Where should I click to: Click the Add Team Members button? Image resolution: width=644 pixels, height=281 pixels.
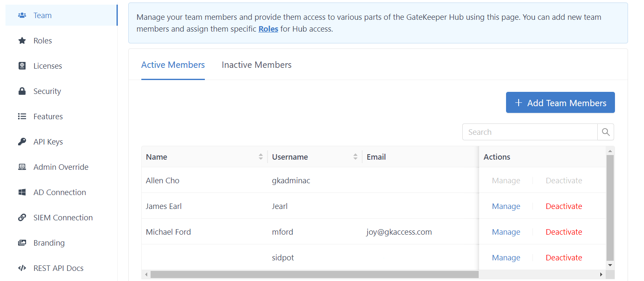pyautogui.click(x=560, y=103)
